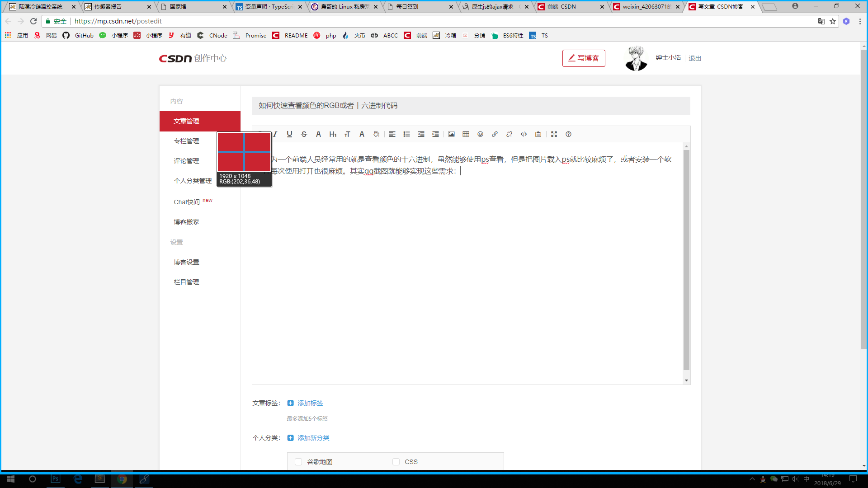Click the editor scrollbar down arrow
The width and height of the screenshot is (868, 488).
(686, 380)
